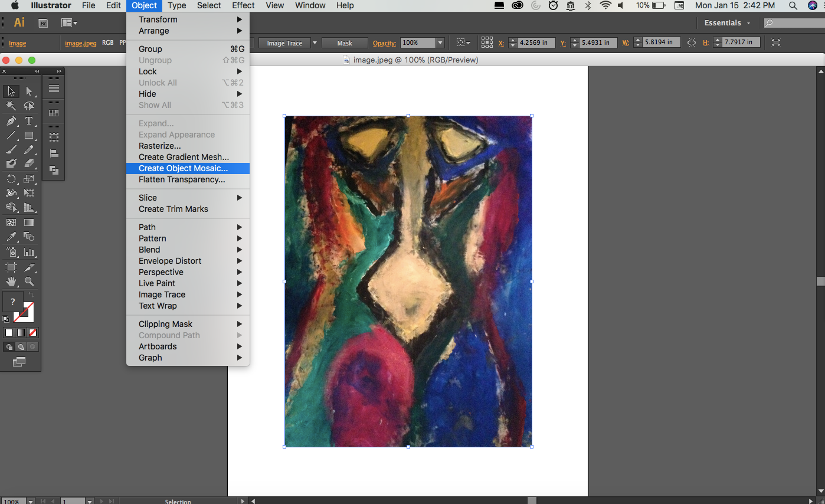825x504 pixels.
Task: Enable Draw Normal mode
Action: pos(9,347)
